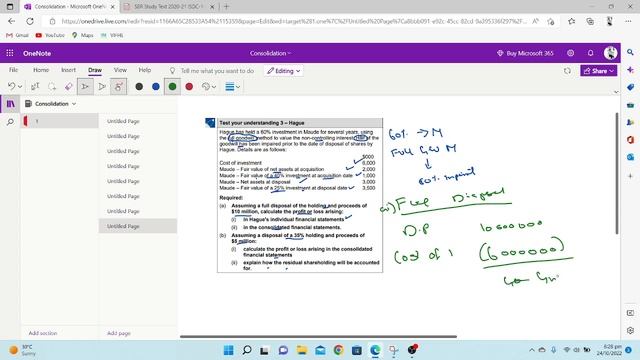Open the Consolidation title dropdown in header
640x360 pixels.
point(270,53)
